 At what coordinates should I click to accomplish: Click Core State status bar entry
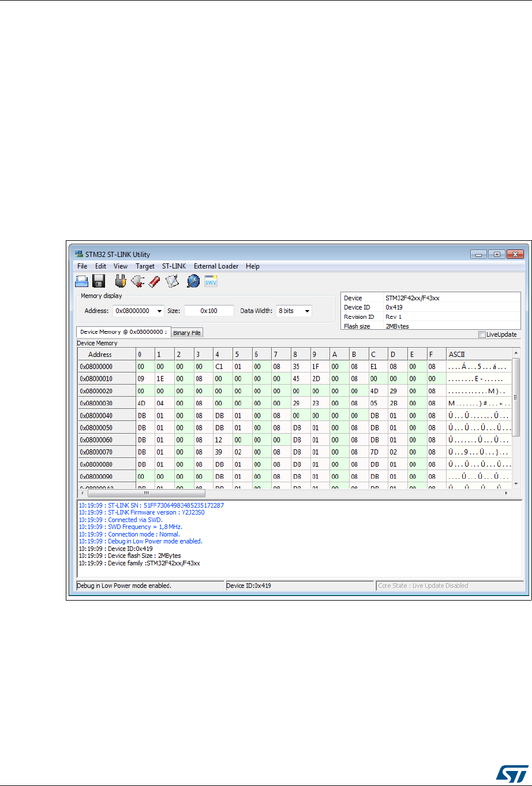(449, 586)
